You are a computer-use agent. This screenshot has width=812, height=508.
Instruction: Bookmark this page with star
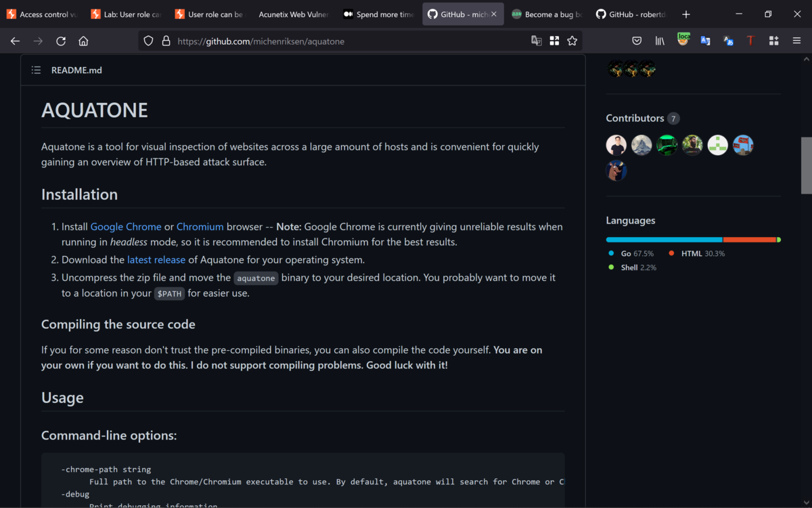572,41
